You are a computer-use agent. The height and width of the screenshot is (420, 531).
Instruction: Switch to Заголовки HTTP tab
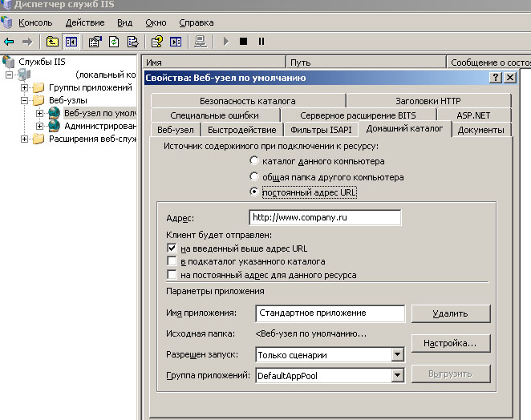tap(428, 101)
